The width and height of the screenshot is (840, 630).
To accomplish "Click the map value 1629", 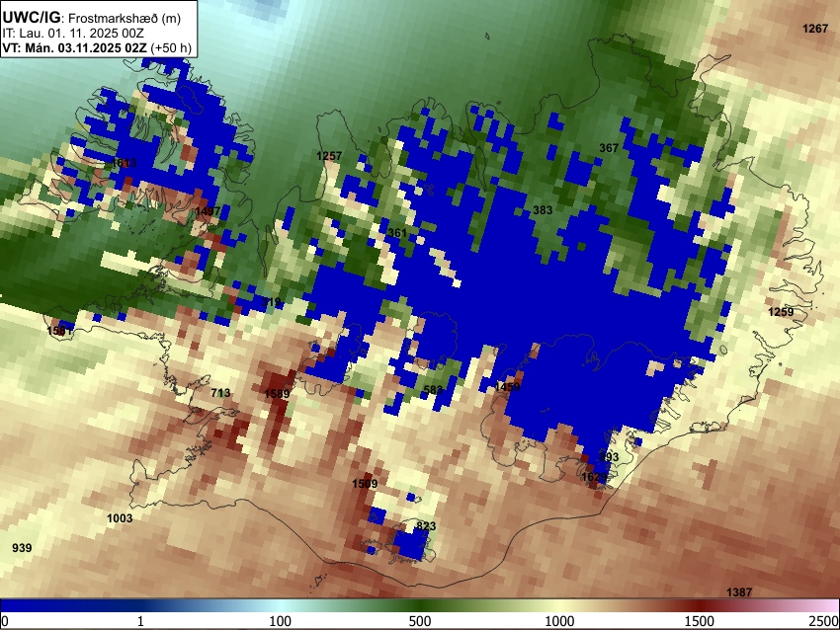I will click(x=594, y=476).
